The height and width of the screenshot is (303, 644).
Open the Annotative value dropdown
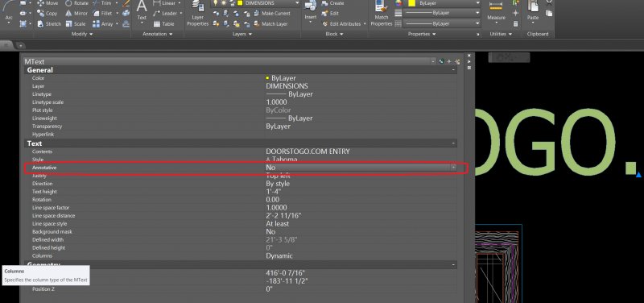coord(453,168)
